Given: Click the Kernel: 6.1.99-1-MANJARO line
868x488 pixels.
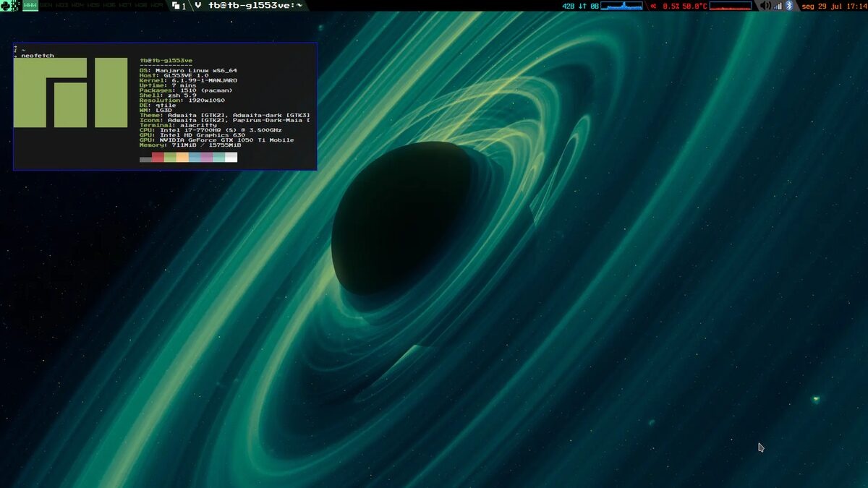Looking at the screenshot, I should (x=188, y=80).
